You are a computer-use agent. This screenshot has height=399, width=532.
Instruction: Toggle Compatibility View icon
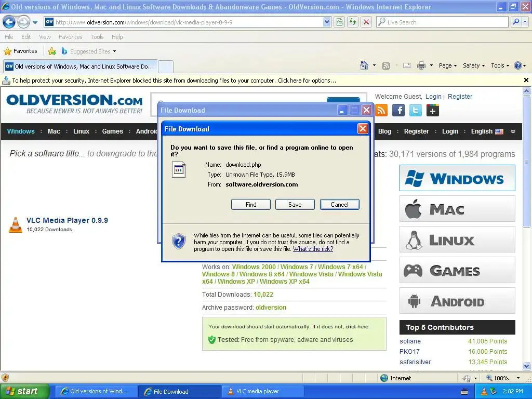(x=339, y=22)
